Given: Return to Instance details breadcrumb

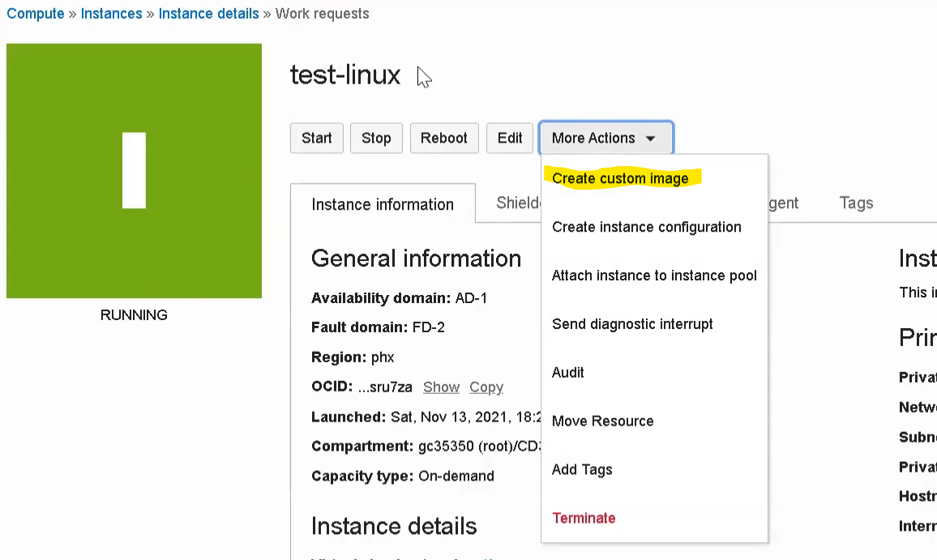Looking at the screenshot, I should point(208,13).
